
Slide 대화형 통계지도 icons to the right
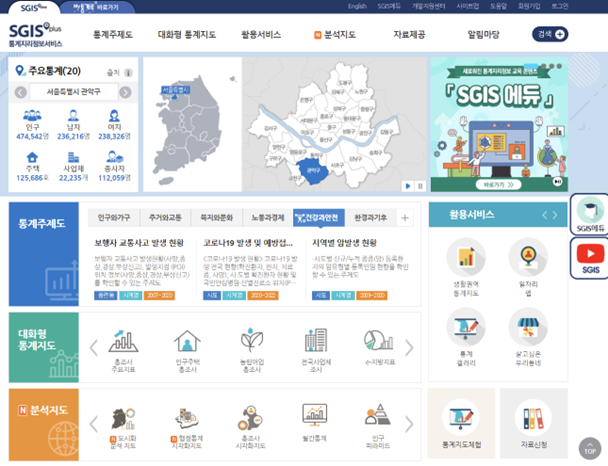click(409, 347)
